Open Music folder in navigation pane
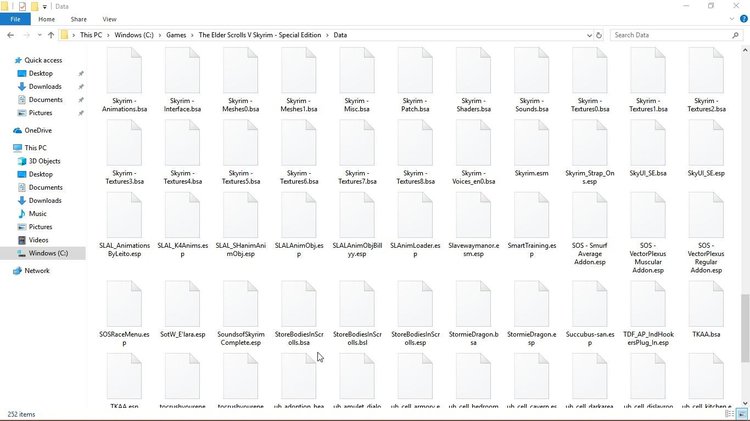 tap(37, 214)
